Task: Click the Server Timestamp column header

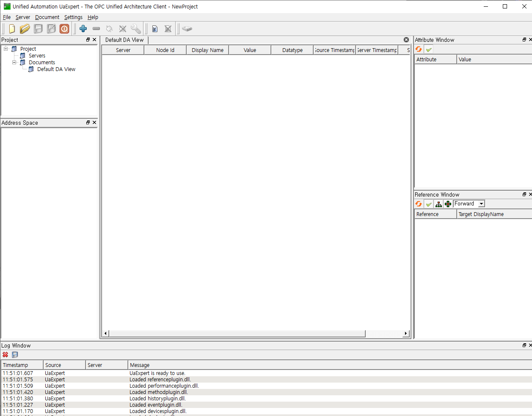Action: point(377,50)
